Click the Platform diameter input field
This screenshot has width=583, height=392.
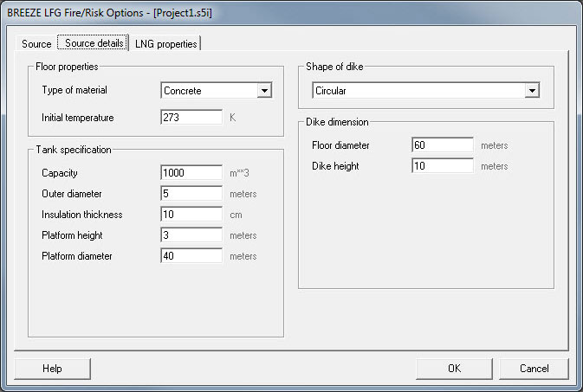(x=191, y=256)
